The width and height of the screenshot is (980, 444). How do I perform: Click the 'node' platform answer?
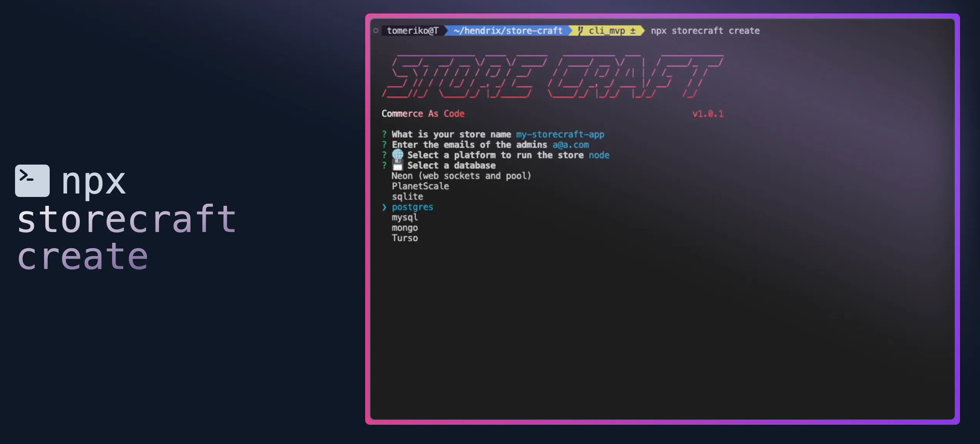tap(599, 155)
